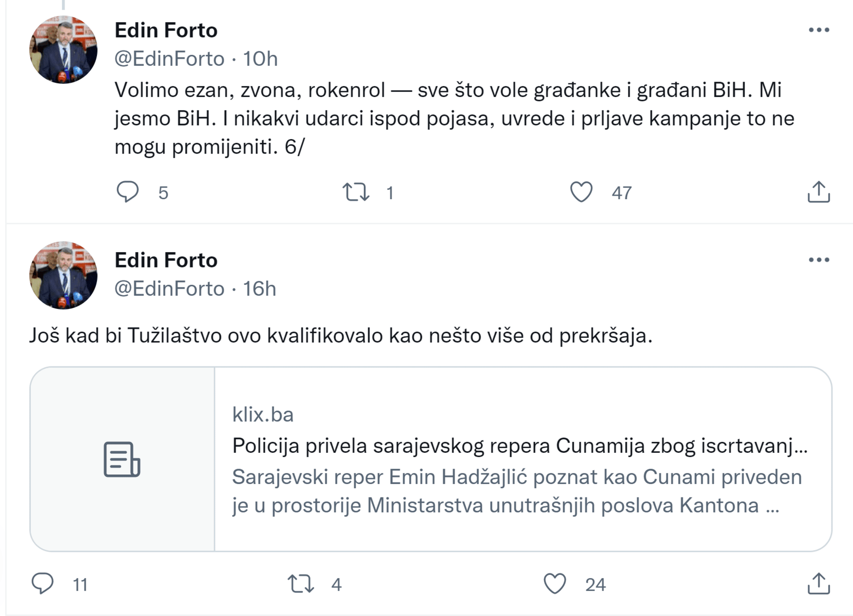This screenshot has height=616, width=853.
Task: Share the 'Volimo ezan' tweet
Action: (818, 192)
